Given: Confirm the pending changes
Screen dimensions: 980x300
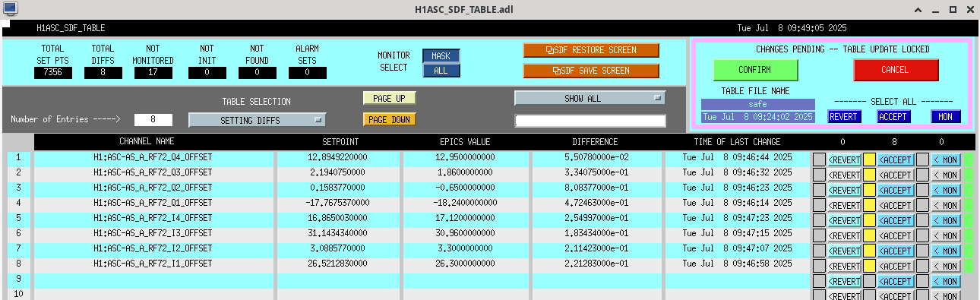Looking at the screenshot, I should pyautogui.click(x=755, y=70).
